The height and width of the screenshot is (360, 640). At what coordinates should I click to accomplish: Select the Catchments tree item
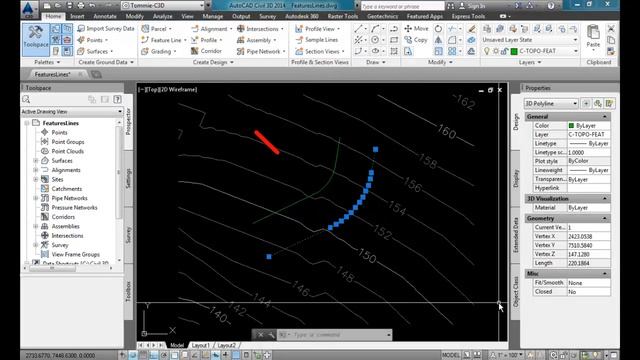pyautogui.click(x=67, y=189)
